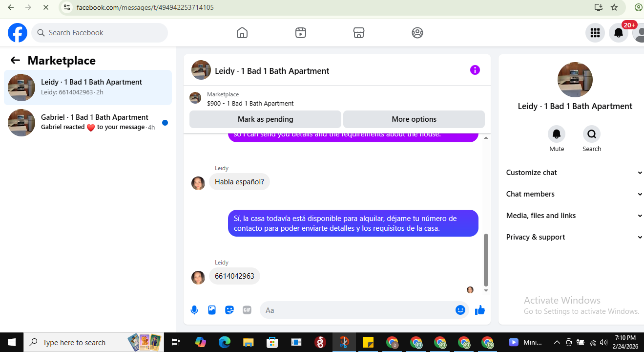Click the More options button
644x352 pixels.
click(414, 119)
